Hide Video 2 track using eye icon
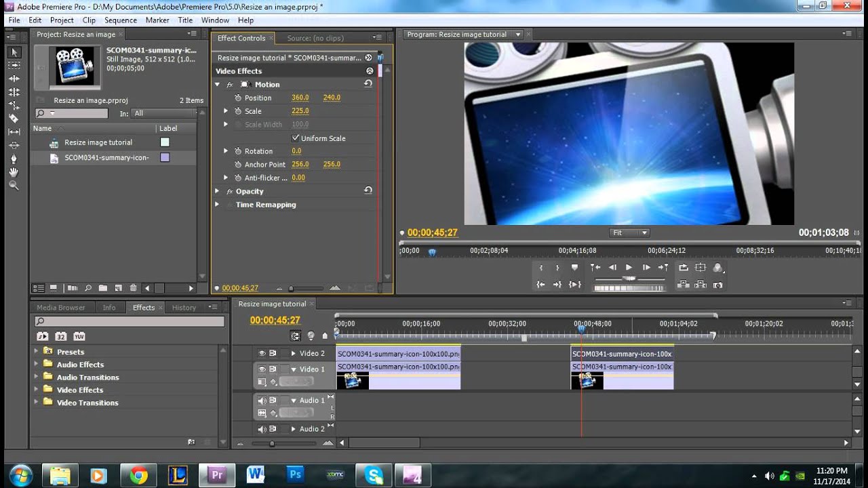 click(262, 353)
